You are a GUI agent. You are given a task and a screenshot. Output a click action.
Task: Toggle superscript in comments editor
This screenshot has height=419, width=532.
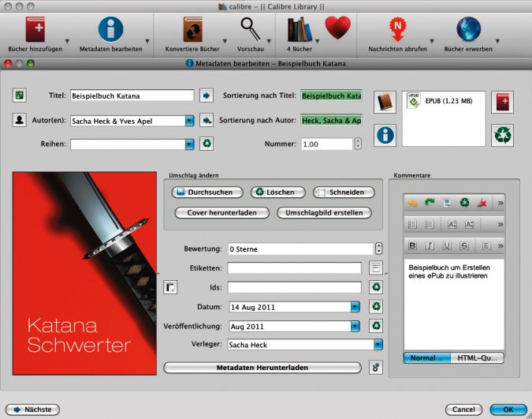point(452,225)
